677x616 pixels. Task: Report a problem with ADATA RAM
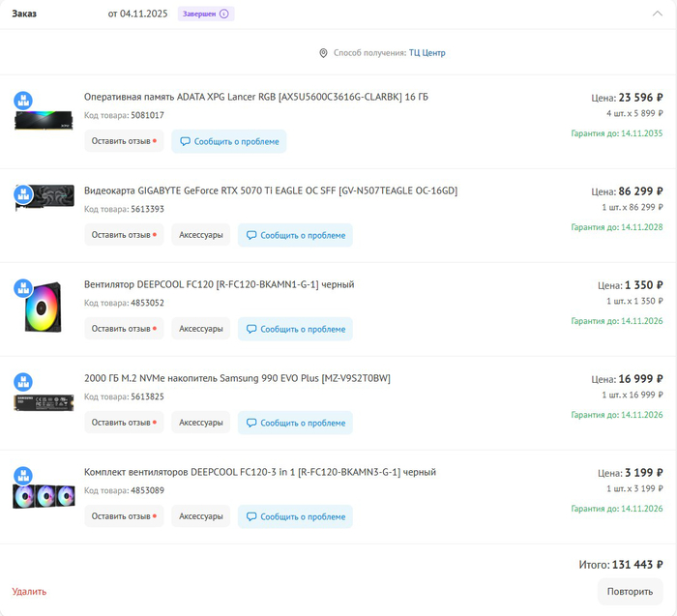[x=229, y=141]
